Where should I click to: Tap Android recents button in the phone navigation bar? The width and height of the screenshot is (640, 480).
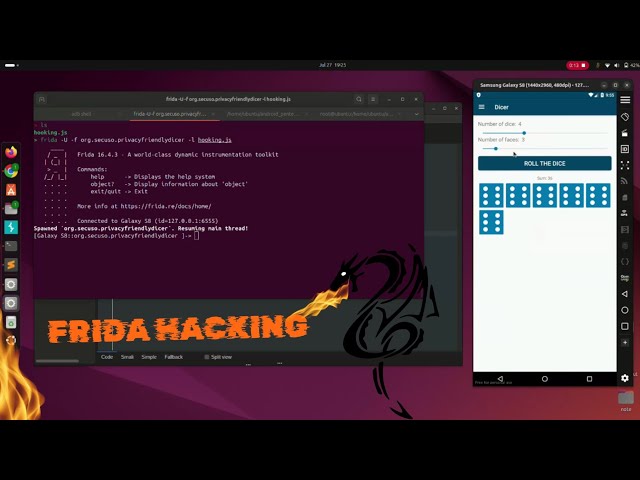(x=589, y=379)
